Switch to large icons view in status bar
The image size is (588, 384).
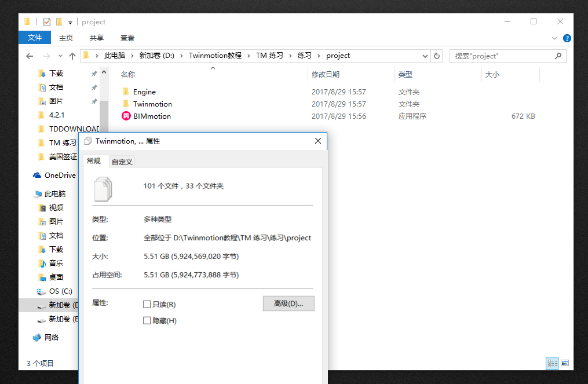565,363
